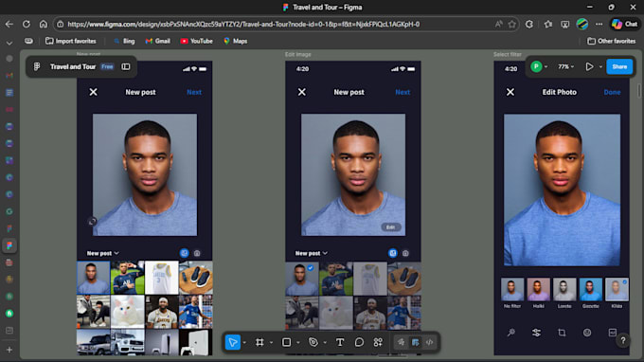Viewport: 644px width, 362px height.
Task: Open the Maps bookmark
Action: click(235, 41)
